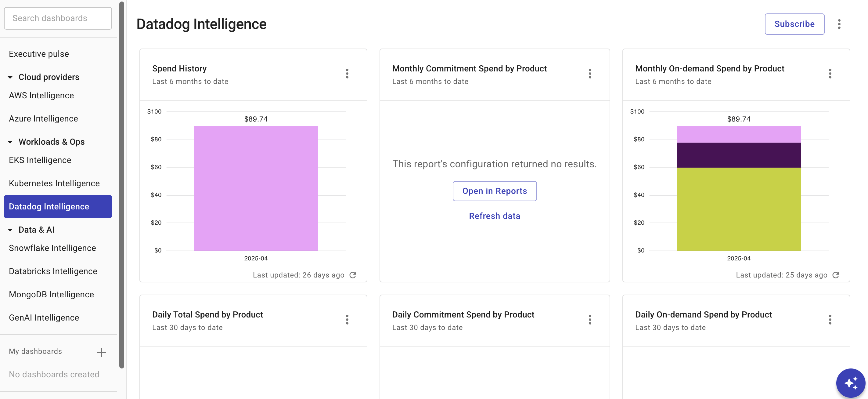This screenshot has width=868, height=399.
Task: Open Monthly Commitment Spend by Product kebab menu
Action: click(590, 74)
